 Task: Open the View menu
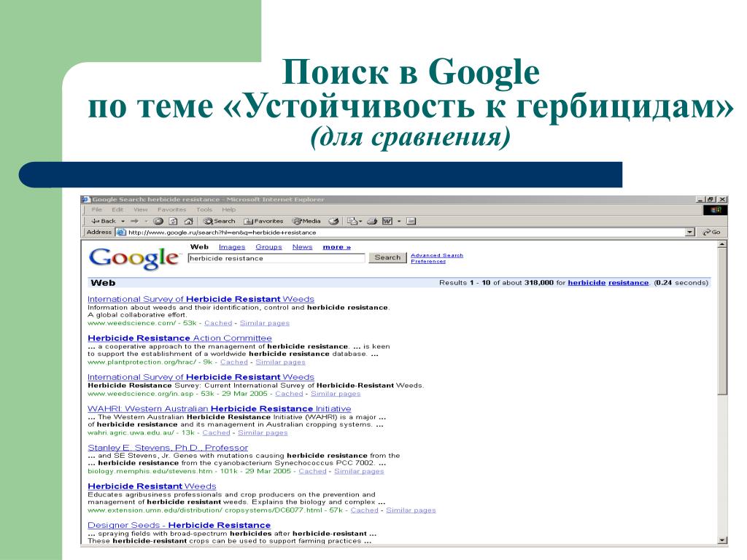pyautogui.click(x=140, y=209)
